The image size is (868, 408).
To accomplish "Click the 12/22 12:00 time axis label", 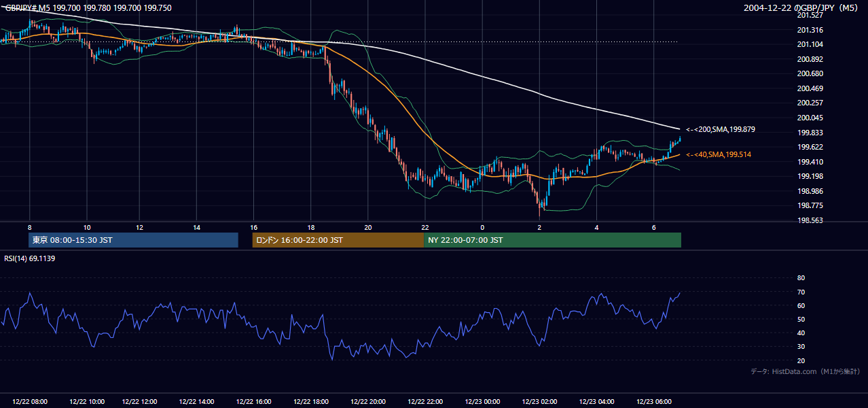I will click(x=139, y=402).
